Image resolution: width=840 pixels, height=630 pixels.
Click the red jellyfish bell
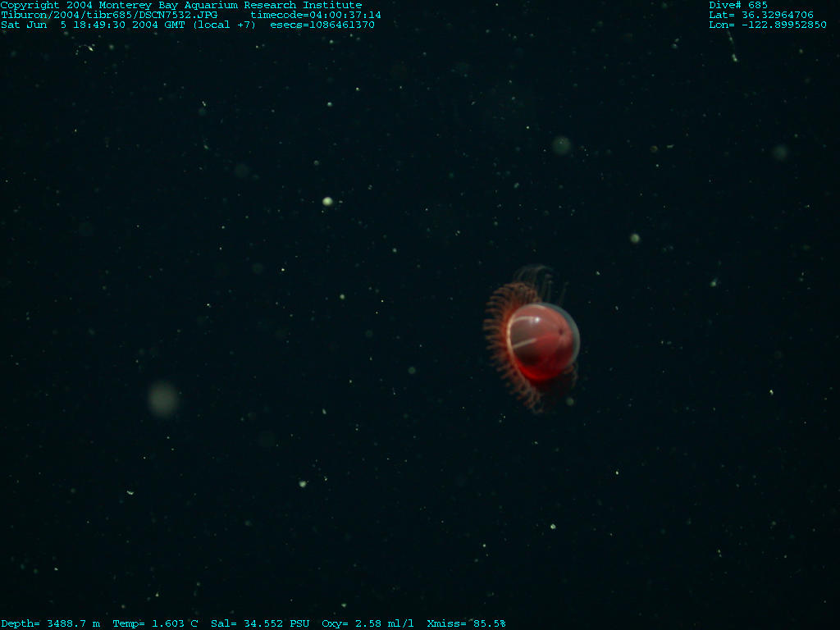click(x=543, y=342)
